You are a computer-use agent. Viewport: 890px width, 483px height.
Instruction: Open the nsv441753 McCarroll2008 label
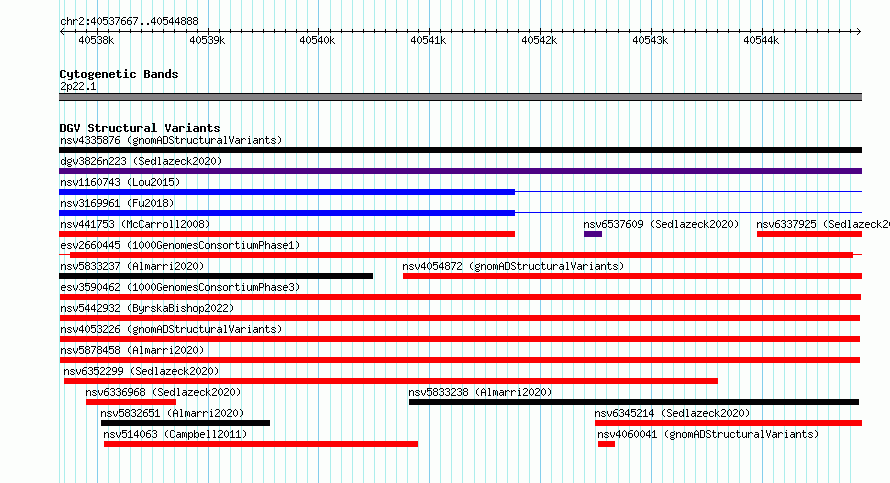(x=135, y=224)
